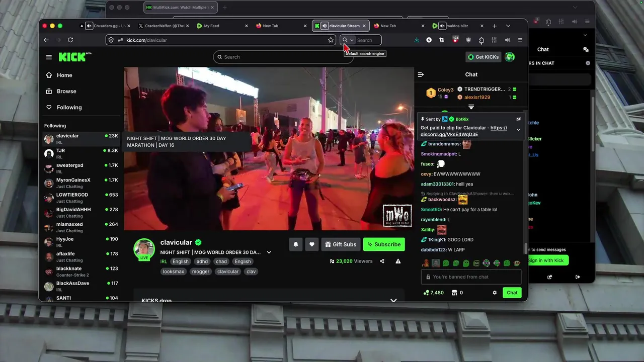Open a new browser tab
The image size is (644, 362).
495,26
